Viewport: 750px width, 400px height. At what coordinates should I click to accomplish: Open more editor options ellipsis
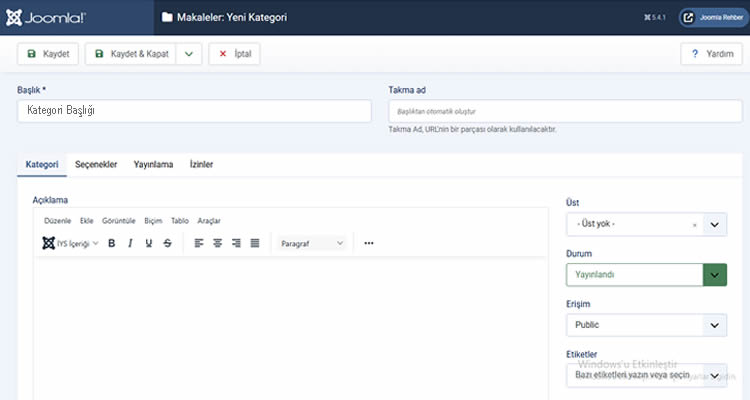click(369, 243)
